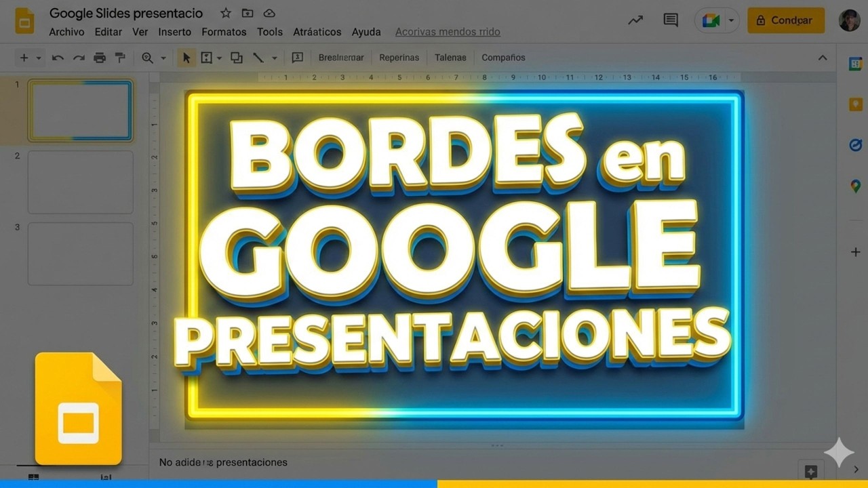Select slide 2 thumbnail
The image size is (868, 488).
(80, 182)
